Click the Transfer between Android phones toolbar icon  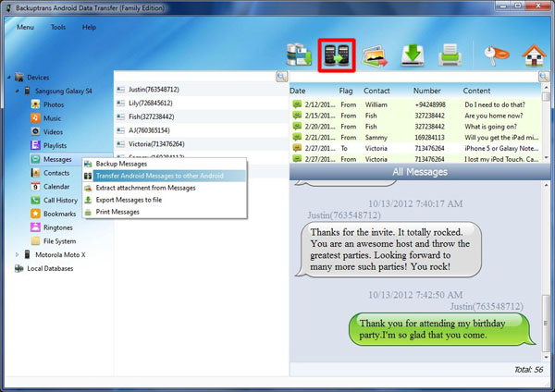337,55
